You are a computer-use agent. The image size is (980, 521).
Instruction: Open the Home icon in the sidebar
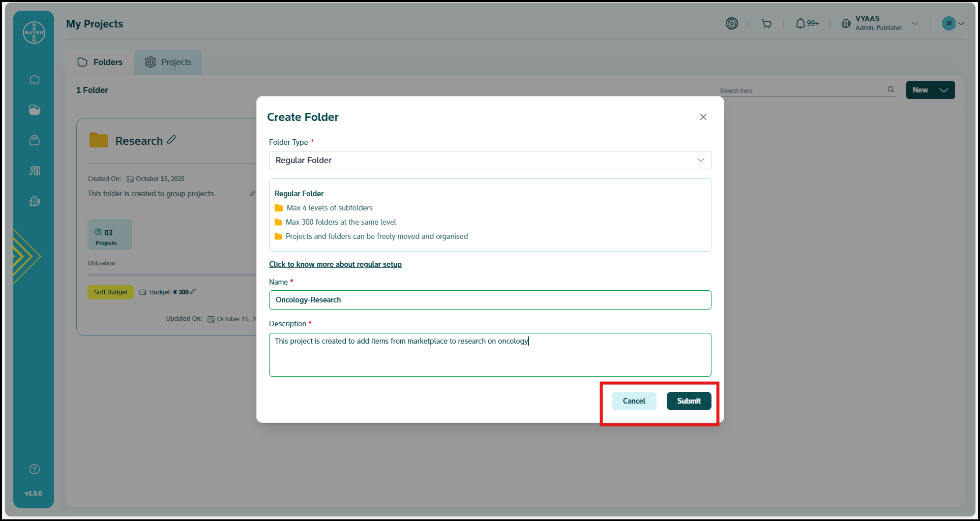(35, 80)
